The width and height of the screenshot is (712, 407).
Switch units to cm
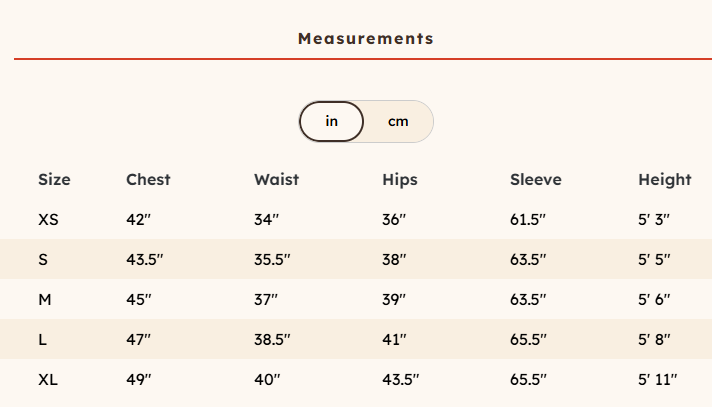pos(398,122)
